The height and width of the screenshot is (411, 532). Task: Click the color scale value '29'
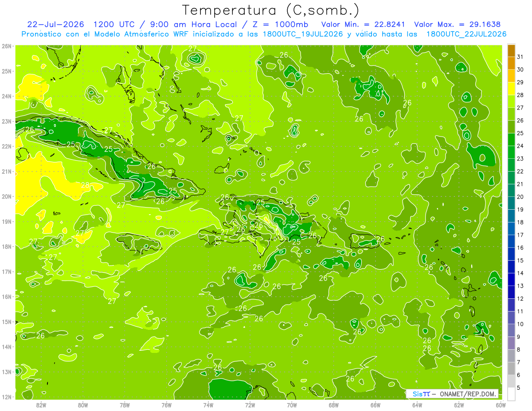520,82
